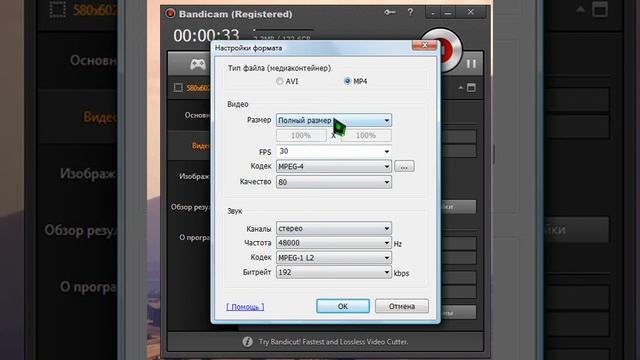Open the Помощь help link
The width and height of the screenshot is (640, 360).
(x=245, y=307)
